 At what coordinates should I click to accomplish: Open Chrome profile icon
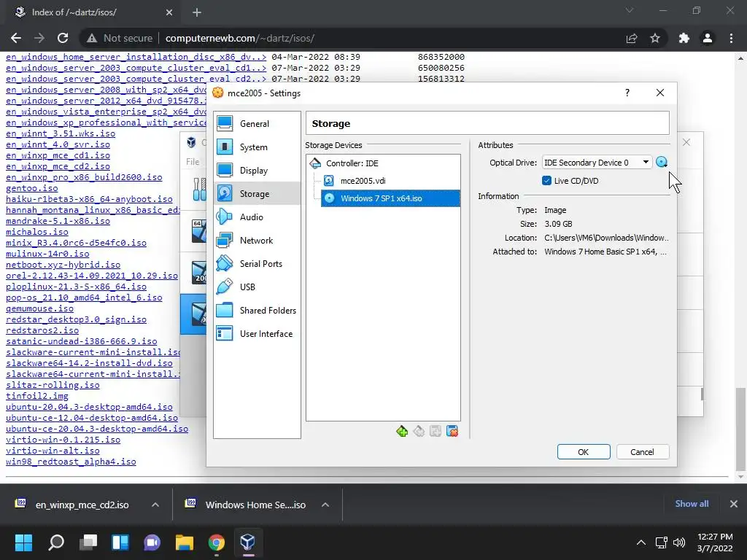pos(708,38)
